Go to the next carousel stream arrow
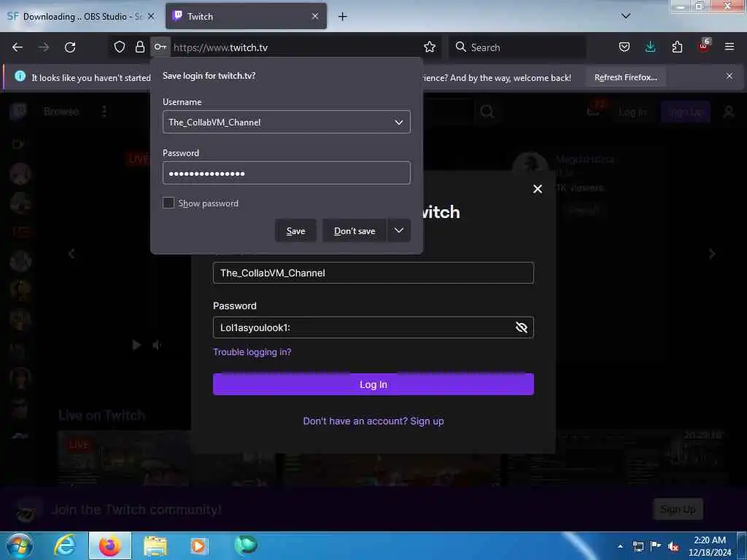This screenshot has height=560, width=747. pyautogui.click(x=712, y=254)
